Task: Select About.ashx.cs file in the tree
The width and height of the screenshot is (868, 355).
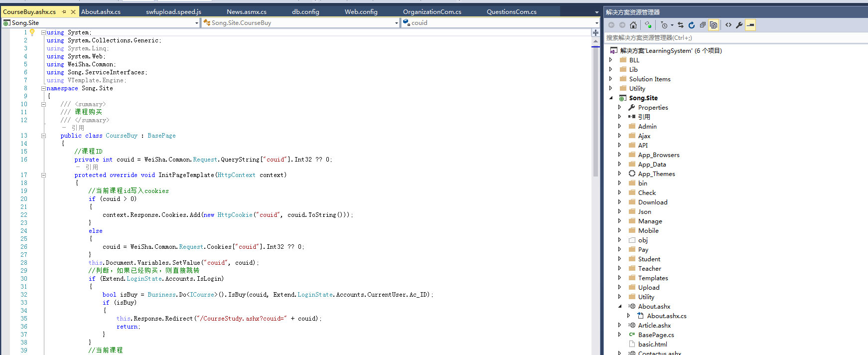Action: [x=666, y=316]
